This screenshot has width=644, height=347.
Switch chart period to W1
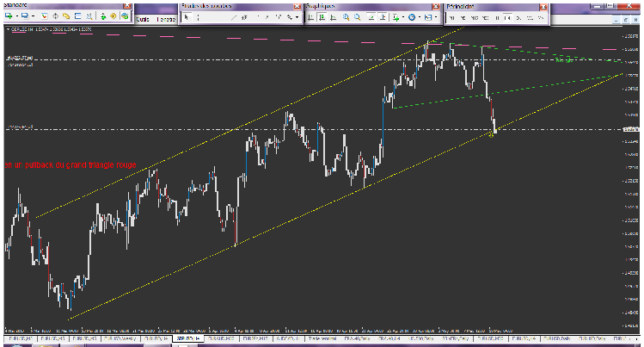[530, 18]
